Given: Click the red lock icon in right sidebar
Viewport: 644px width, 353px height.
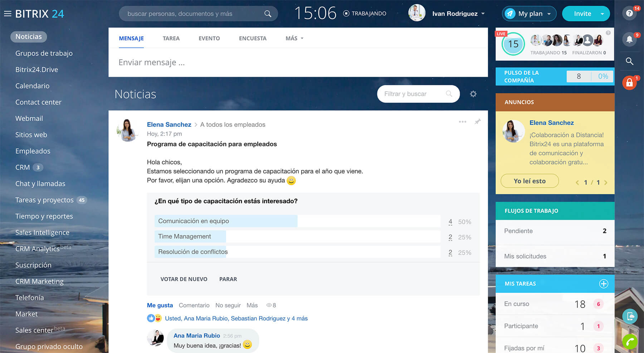Looking at the screenshot, I should click(x=629, y=83).
